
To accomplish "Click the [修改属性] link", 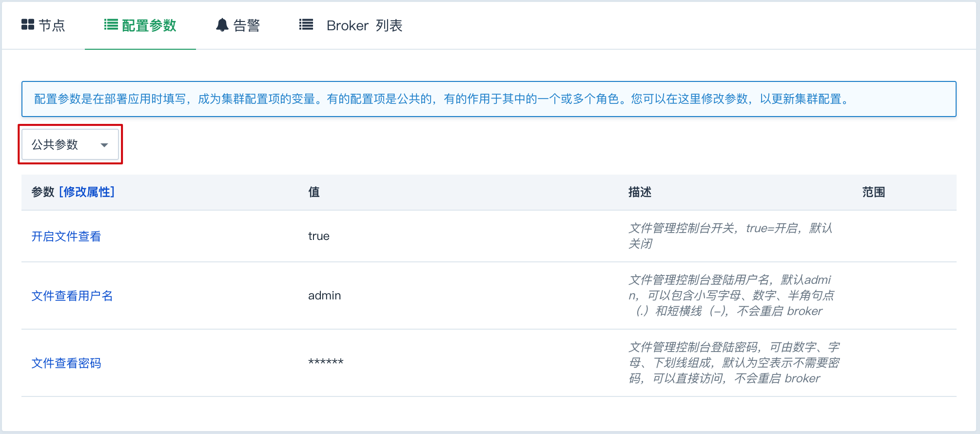I will 87,192.
